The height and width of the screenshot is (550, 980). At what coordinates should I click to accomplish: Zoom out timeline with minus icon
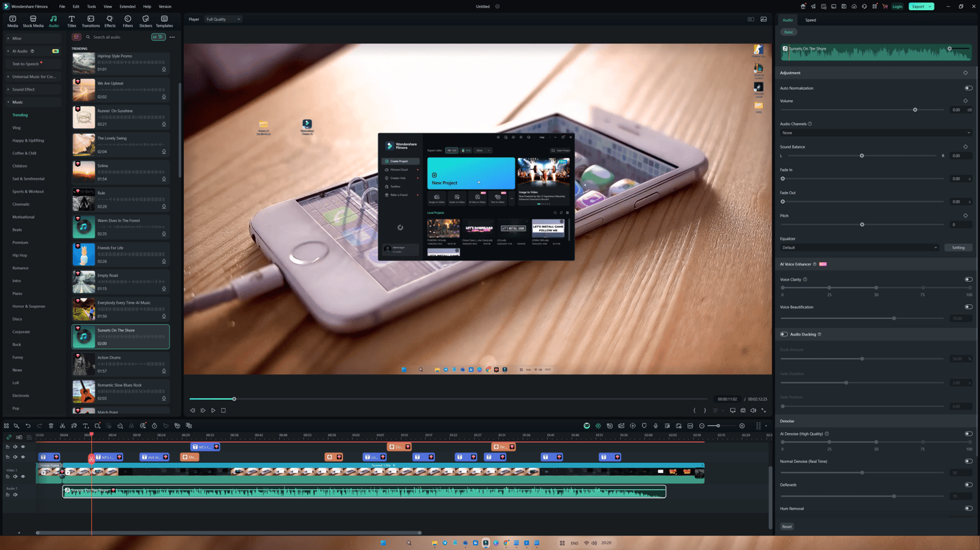702,426
